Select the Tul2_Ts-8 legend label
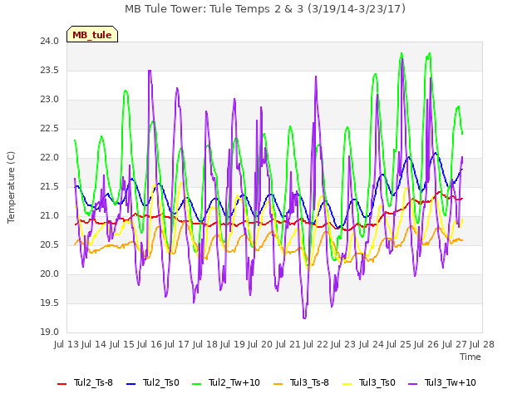Viewport: 532px width, 399px height. point(93,382)
